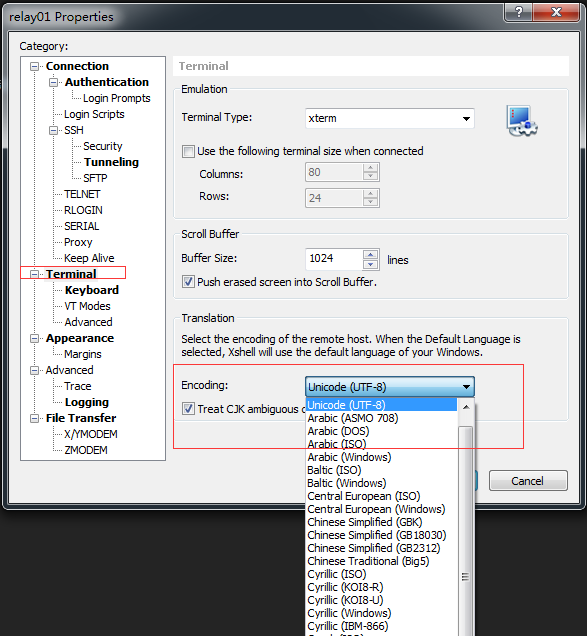Click the Cancel button

pyautogui.click(x=528, y=481)
